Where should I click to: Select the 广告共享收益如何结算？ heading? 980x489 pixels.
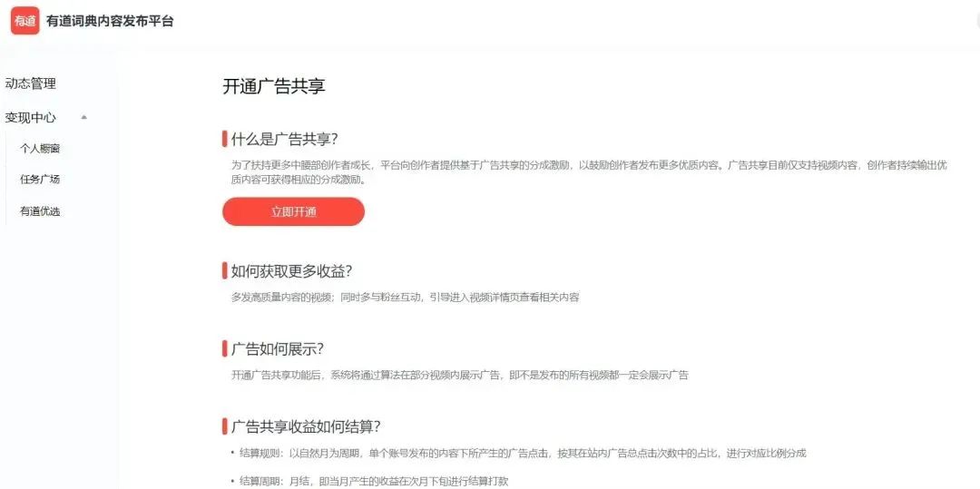[307, 427]
